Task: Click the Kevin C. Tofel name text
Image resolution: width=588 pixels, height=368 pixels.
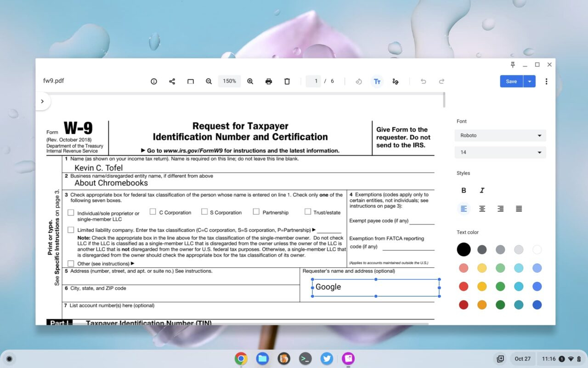Action: [x=99, y=168]
